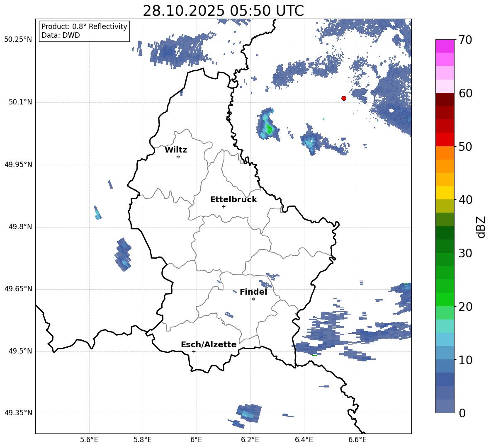
Task: Click the Findel station cross marker
Action: tap(253, 299)
